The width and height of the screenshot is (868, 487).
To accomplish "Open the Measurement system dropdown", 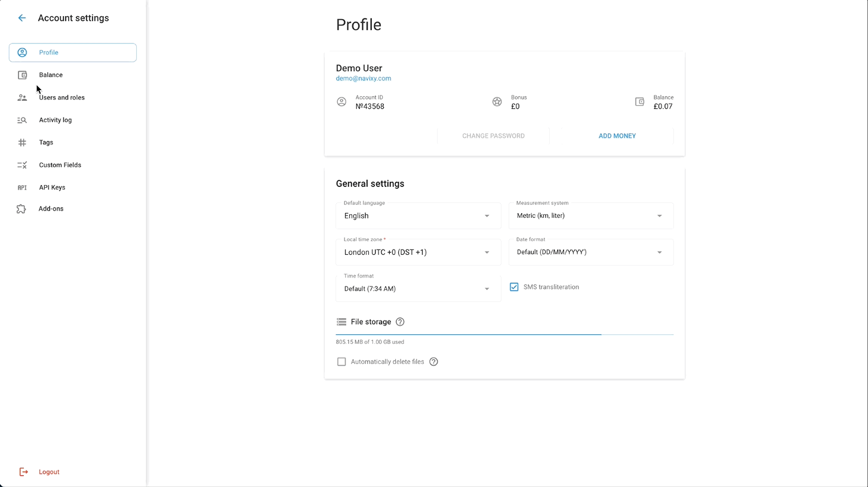I will pyautogui.click(x=591, y=216).
